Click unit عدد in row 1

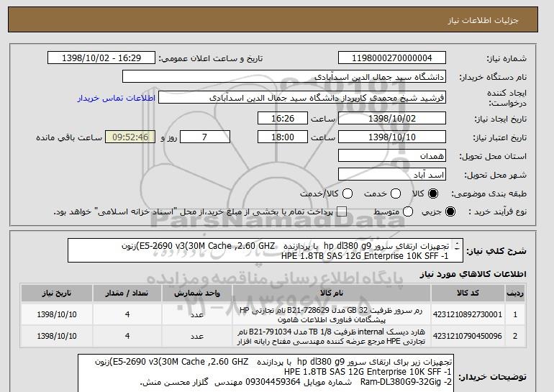click(x=197, y=314)
